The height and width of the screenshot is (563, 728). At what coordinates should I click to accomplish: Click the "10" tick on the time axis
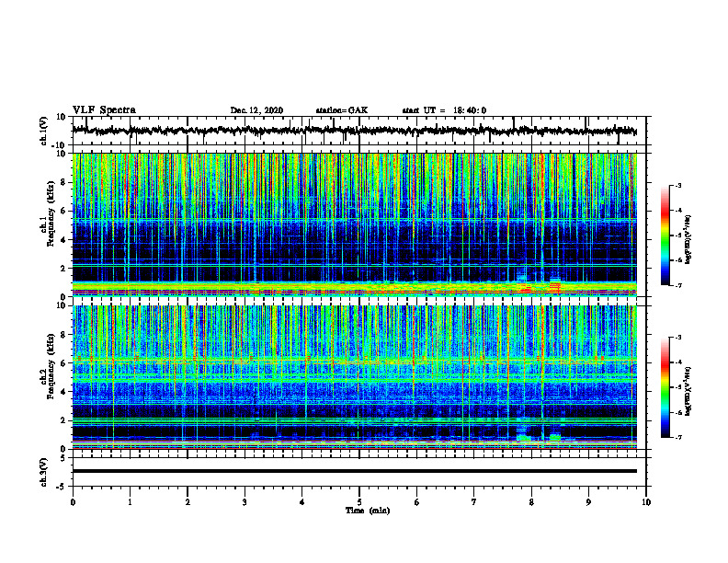coord(646,502)
